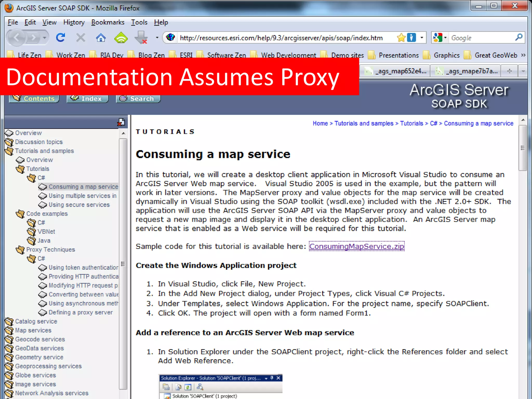Expand the Map services folder
The image size is (532, 399).
tap(9, 330)
